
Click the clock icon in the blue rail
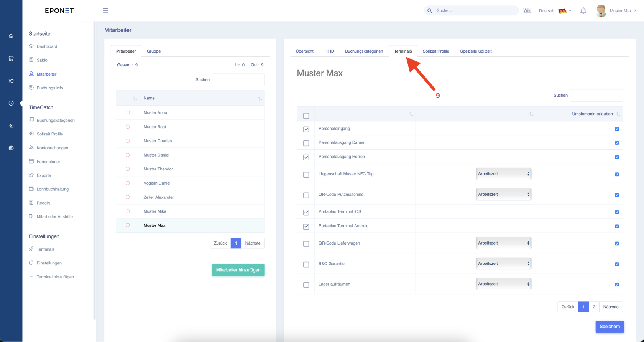(x=11, y=103)
